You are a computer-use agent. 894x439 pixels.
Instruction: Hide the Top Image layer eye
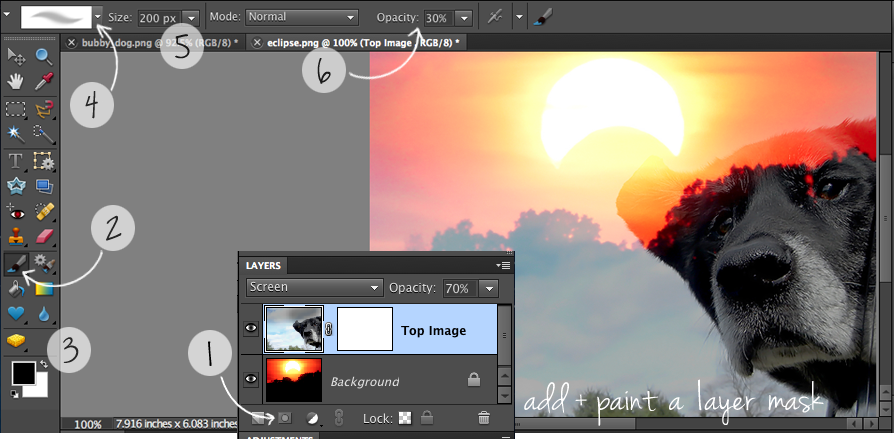pos(251,328)
